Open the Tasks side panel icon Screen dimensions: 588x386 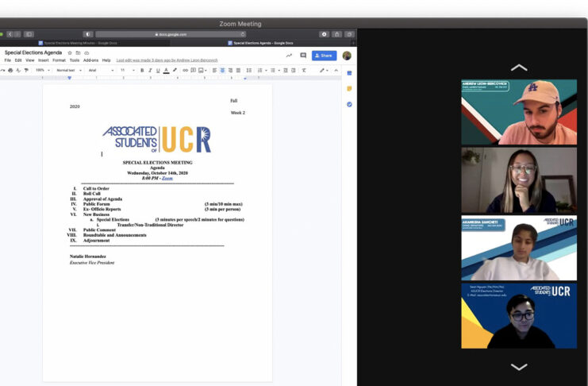click(x=349, y=104)
